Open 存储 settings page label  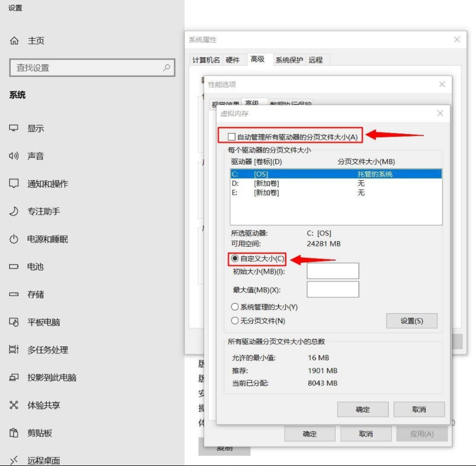tap(35, 294)
